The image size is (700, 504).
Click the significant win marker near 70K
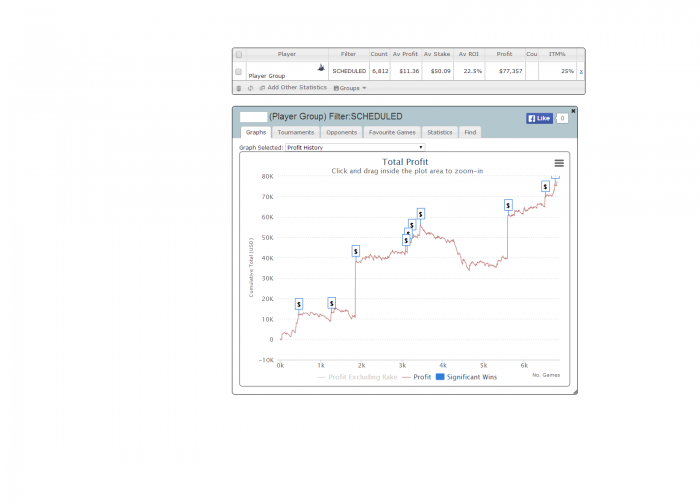coord(545,187)
